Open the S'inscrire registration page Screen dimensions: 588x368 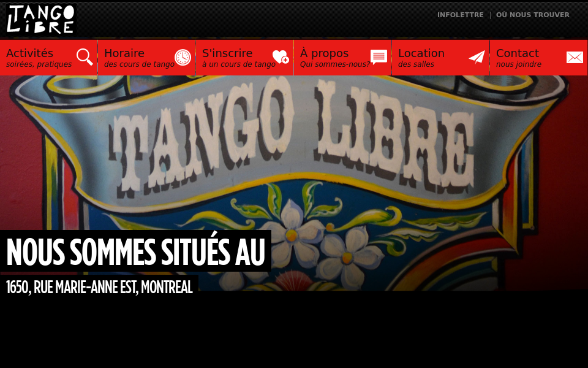tap(227, 53)
